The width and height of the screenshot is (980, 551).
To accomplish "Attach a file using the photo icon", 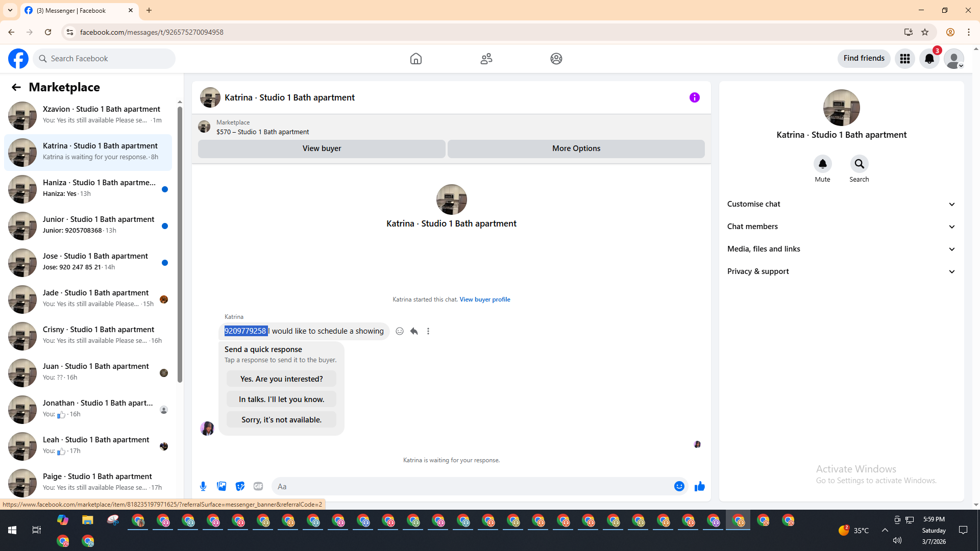I will 222,486.
